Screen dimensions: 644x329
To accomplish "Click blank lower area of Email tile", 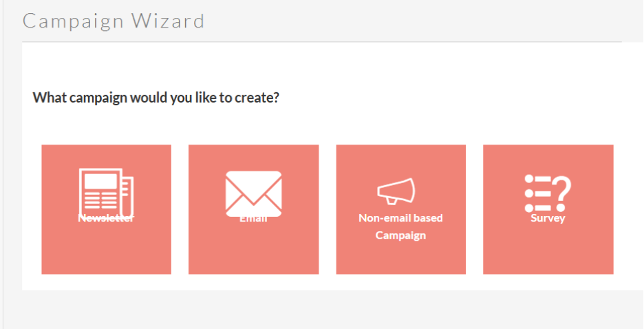I will 253,255.
